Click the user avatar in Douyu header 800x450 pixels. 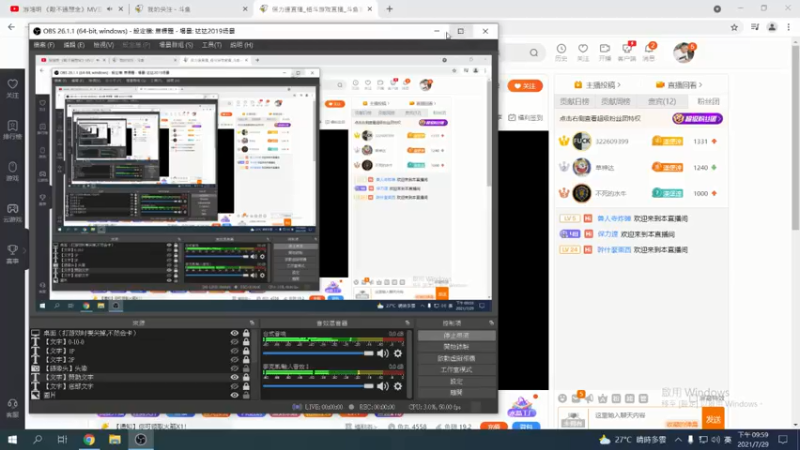coord(683,53)
